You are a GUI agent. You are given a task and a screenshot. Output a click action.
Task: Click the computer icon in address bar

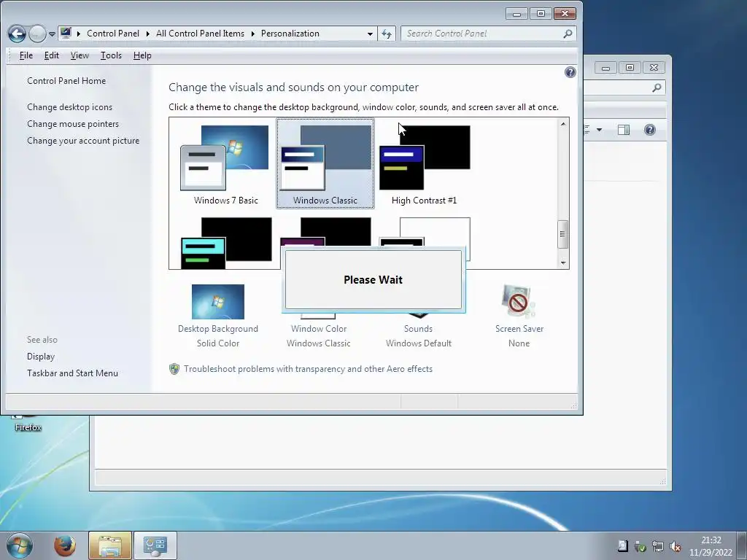coord(66,34)
